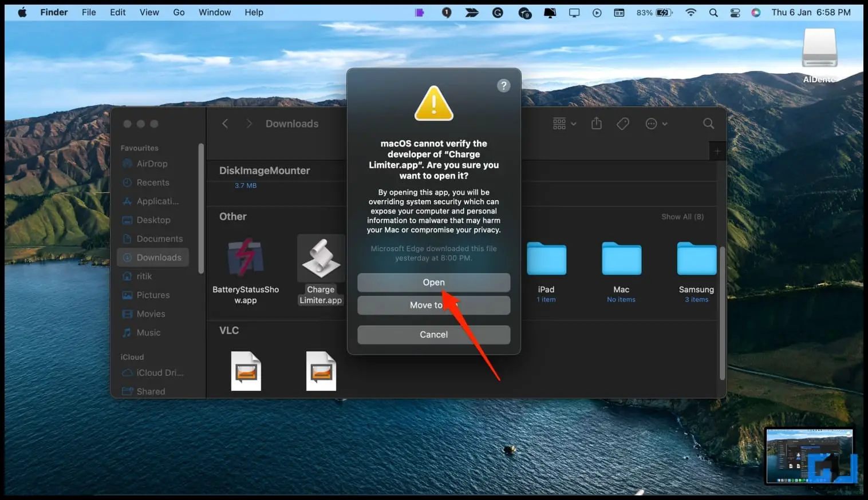The image size is (868, 500).
Task: Open the Apple menu
Action: coord(22,12)
